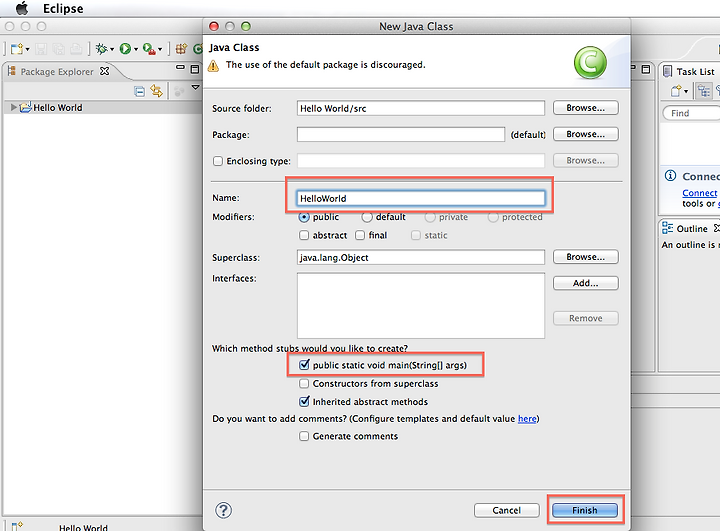This screenshot has width=720, height=531.
Task: Uncheck Inherited abstract methods
Action: click(304, 401)
